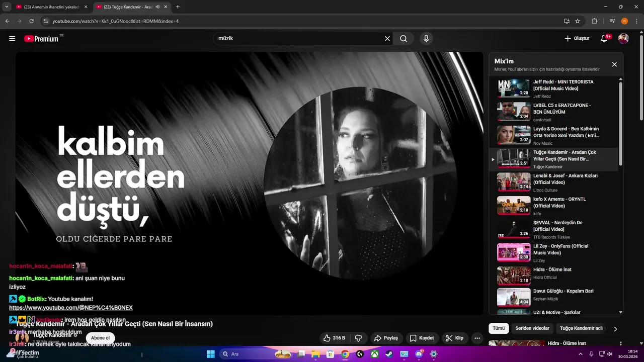This screenshot has height=362, width=644.
Task: Open the Paylaş share dialog
Action: tap(386, 338)
